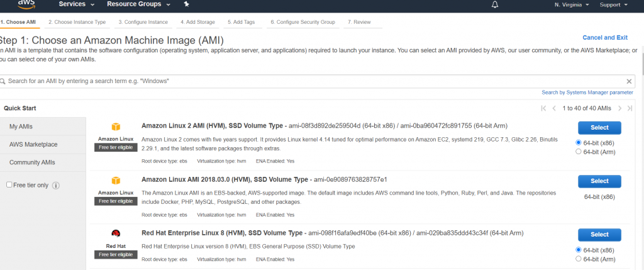The width and height of the screenshot is (644, 270).
Task: Enable the Free tier only checkbox
Action: point(9,185)
